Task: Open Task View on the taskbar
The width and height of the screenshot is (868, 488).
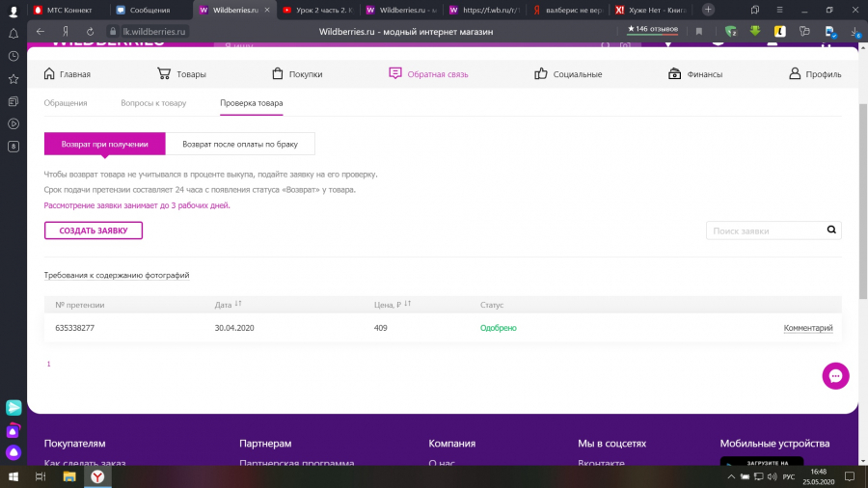Action: tap(41, 476)
